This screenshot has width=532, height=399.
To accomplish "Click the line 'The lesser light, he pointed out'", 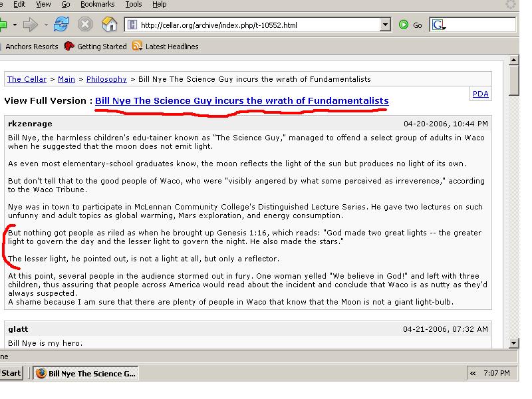I will tap(144, 259).
